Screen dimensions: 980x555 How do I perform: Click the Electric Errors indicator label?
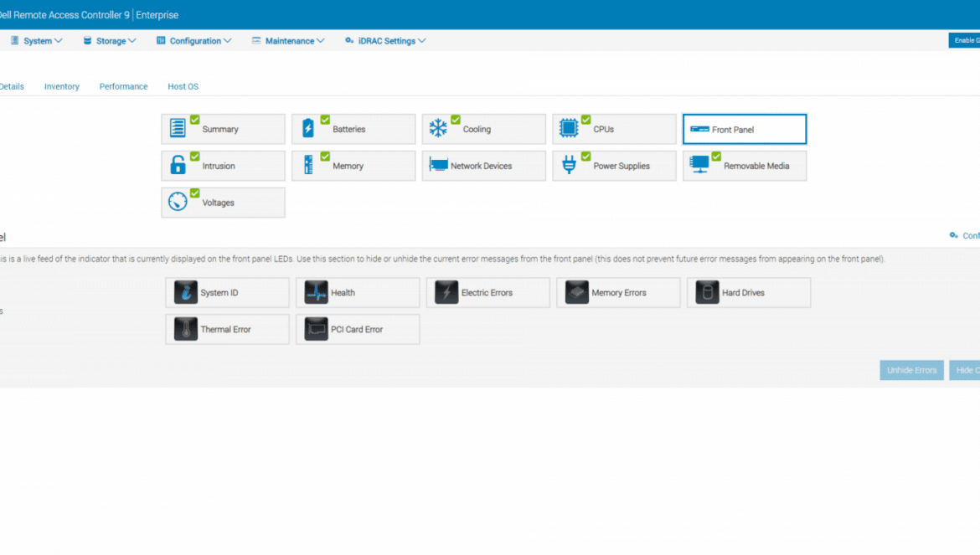(x=487, y=293)
